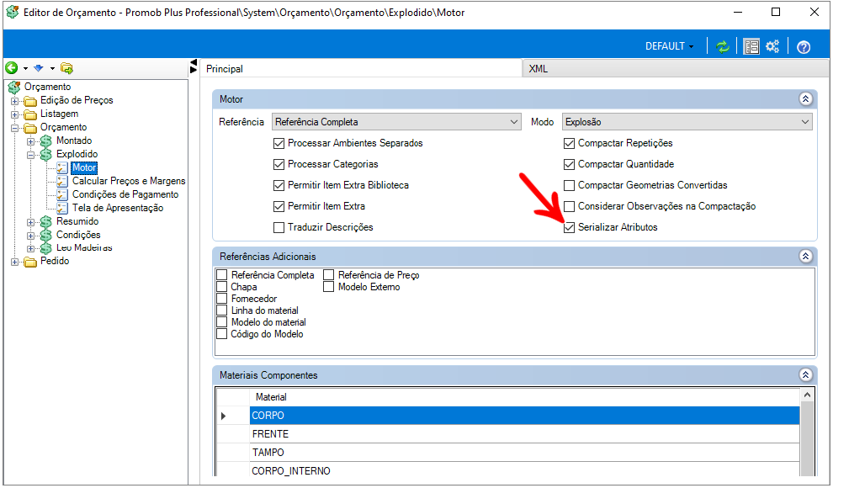The width and height of the screenshot is (849, 504).
Task: Click the Explodido dollar icon
Action: pos(46,155)
